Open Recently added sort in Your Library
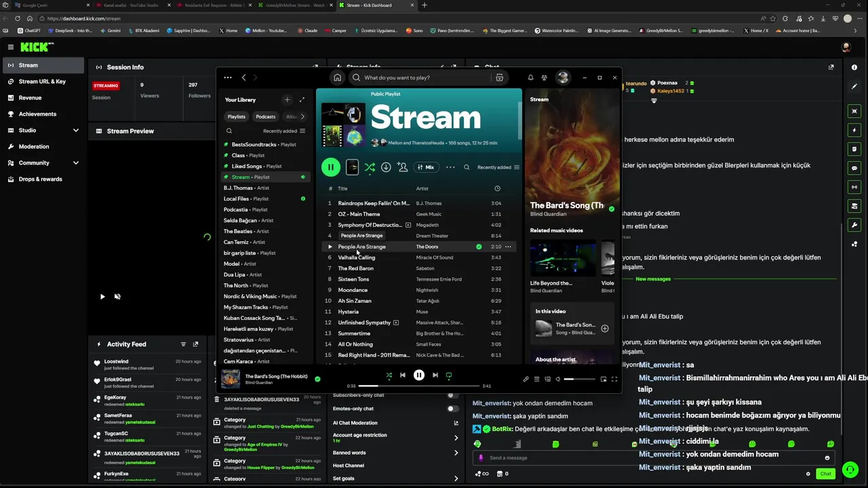868x488 pixels. (x=284, y=131)
